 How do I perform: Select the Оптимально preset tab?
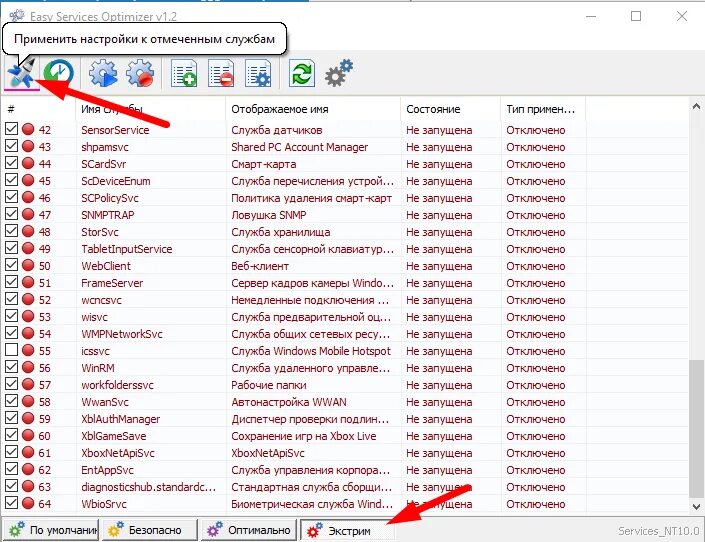click(249, 530)
